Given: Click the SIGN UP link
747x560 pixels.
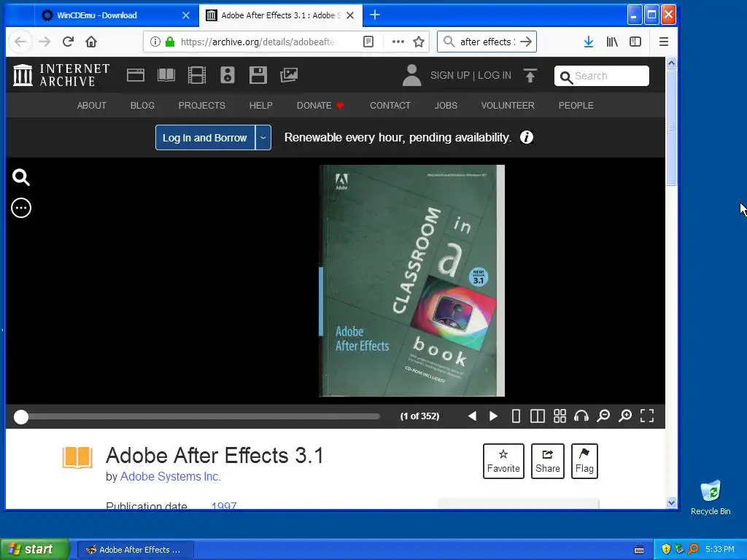Looking at the screenshot, I should pos(449,75).
